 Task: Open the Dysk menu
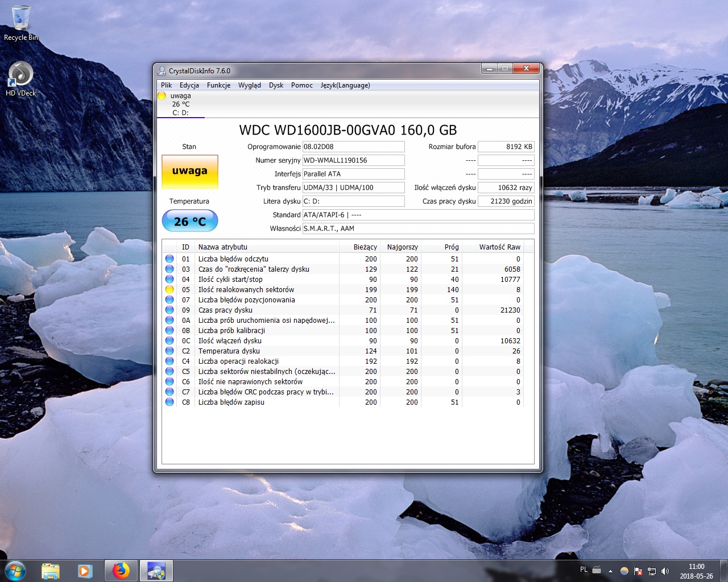(276, 85)
